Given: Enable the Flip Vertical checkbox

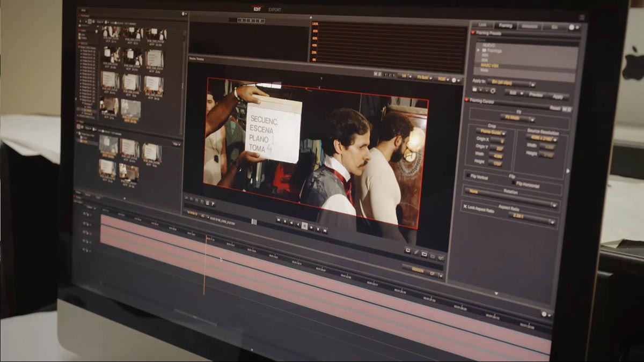Looking at the screenshot, I should 469,175.
